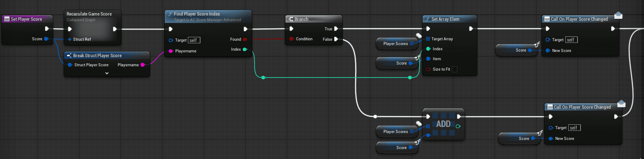Click the exec input pin of Set Array Elem
This screenshot has width=644, height=159.
[x=428, y=29]
